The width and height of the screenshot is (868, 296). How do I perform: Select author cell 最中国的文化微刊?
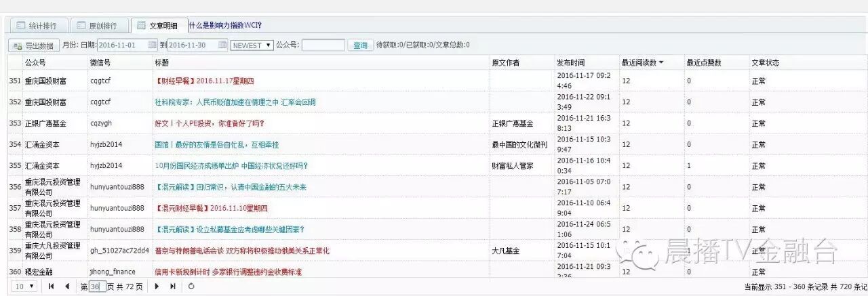519,145
